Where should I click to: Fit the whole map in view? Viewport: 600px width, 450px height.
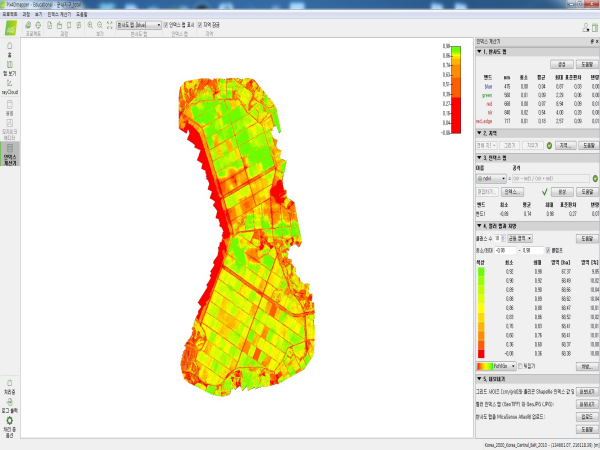point(110,25)
